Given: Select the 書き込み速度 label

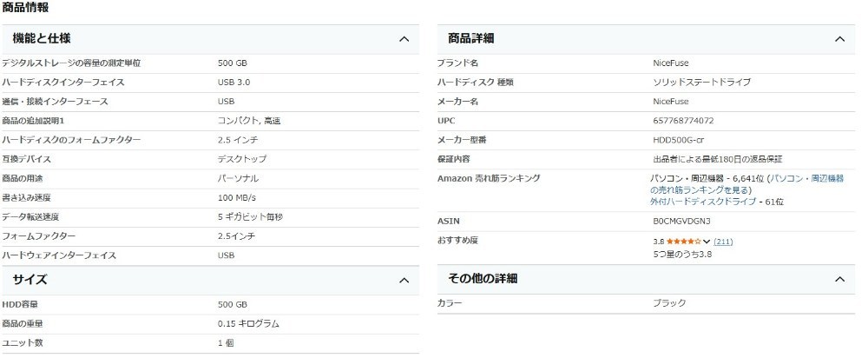Looking at the screenshot, I should [27, 198].
